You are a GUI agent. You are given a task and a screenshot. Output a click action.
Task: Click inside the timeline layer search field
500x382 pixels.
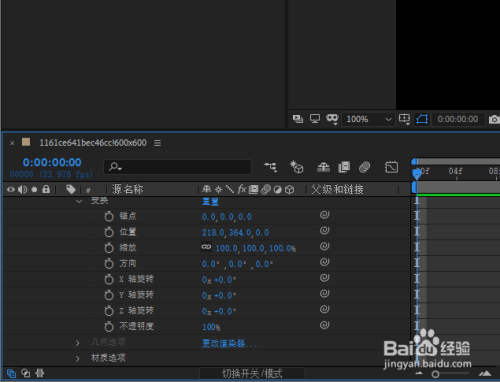pyautogui.click(x=178, y=167)
